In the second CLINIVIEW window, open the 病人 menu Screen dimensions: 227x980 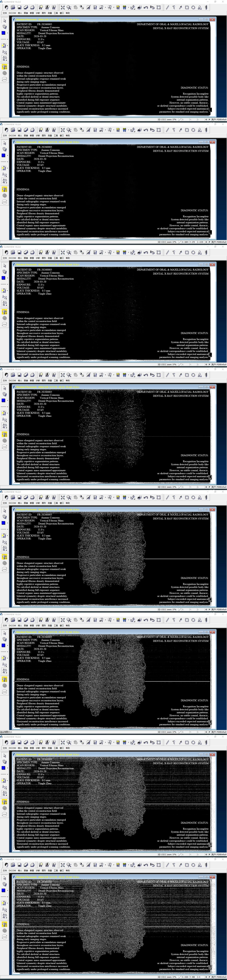[x=20, y=135]
